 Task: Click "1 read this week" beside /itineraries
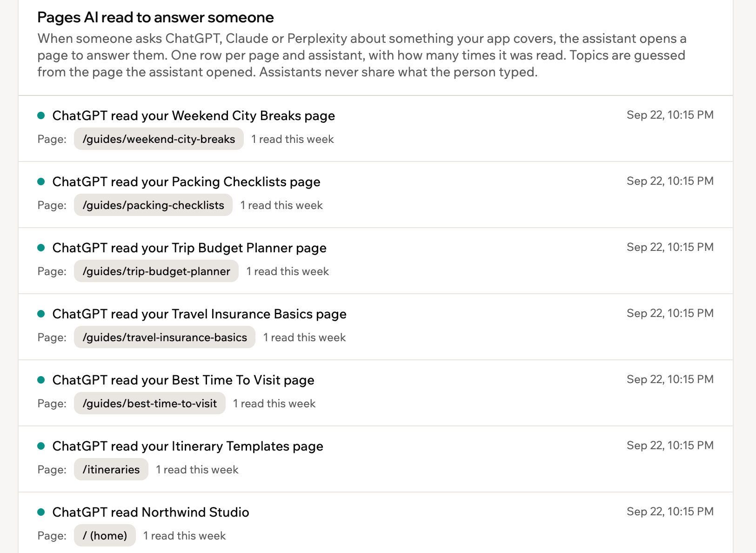197,470
